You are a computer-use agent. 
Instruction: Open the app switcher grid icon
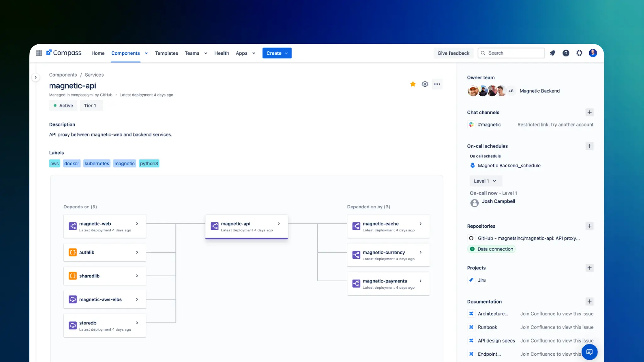tap(39, 53)
